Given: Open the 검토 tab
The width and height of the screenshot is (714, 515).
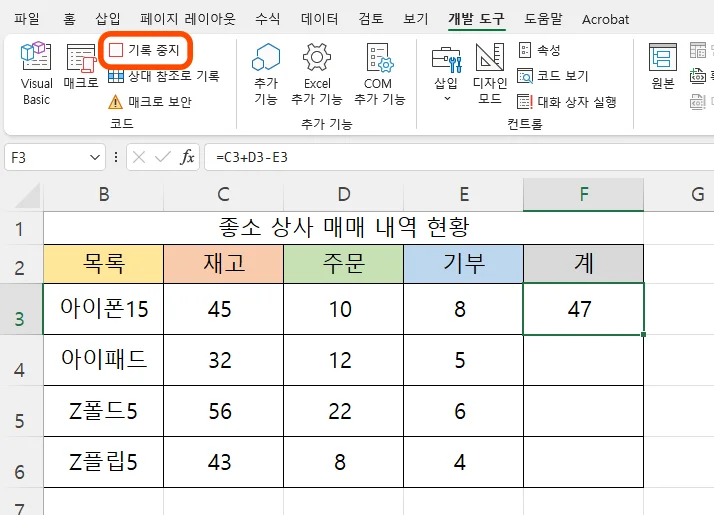Looking at the screenshot, I should pyautogui.click(x=371, y=19).
